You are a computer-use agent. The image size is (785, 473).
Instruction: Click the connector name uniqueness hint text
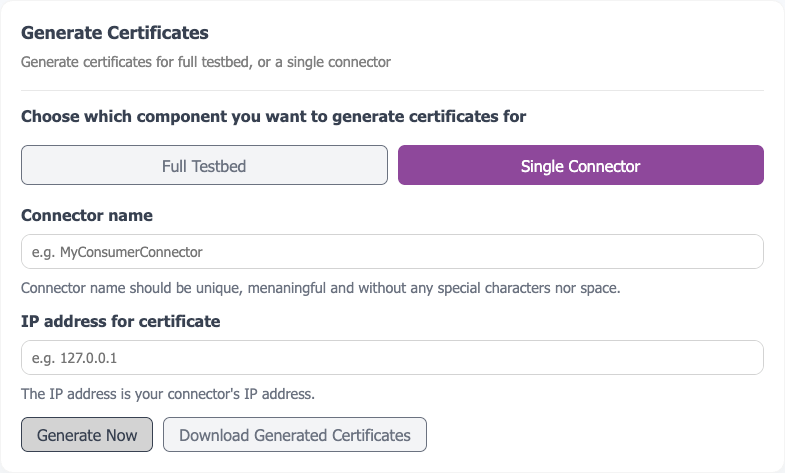[320, 288]
